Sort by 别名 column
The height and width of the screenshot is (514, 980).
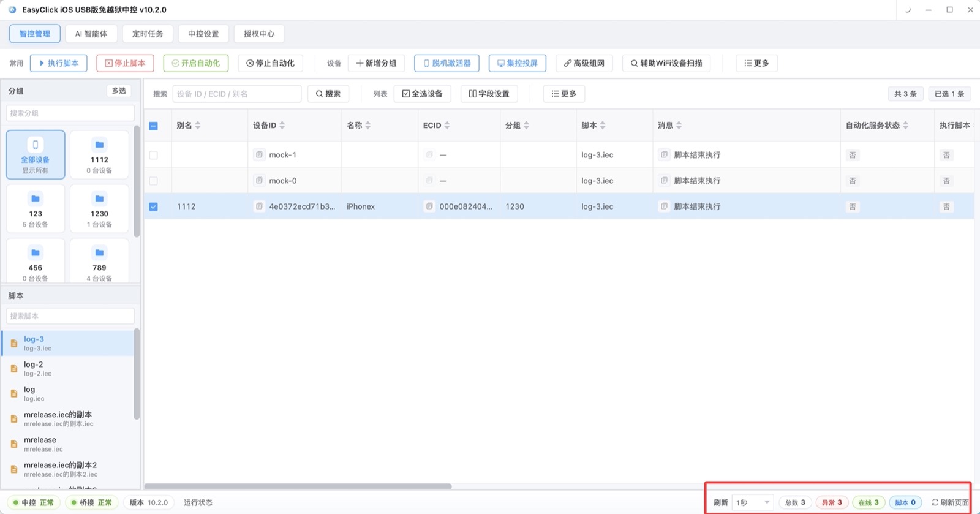pyautogui.click(x=198, y=126)
